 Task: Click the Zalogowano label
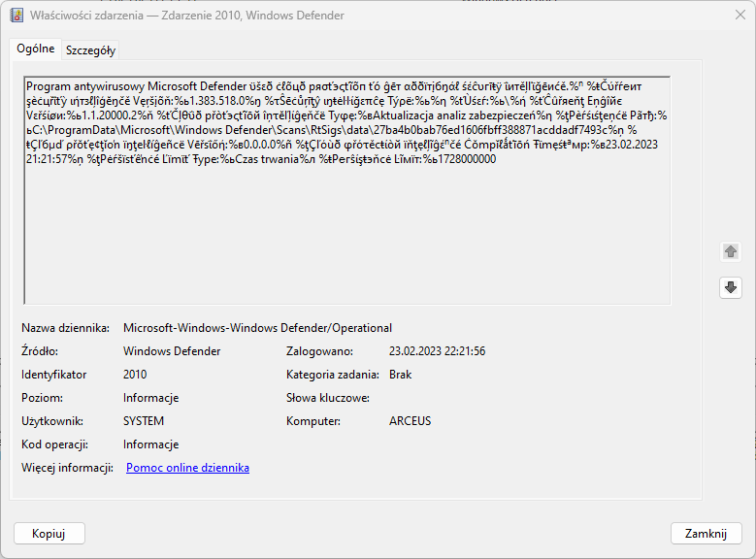click(319, 351)
